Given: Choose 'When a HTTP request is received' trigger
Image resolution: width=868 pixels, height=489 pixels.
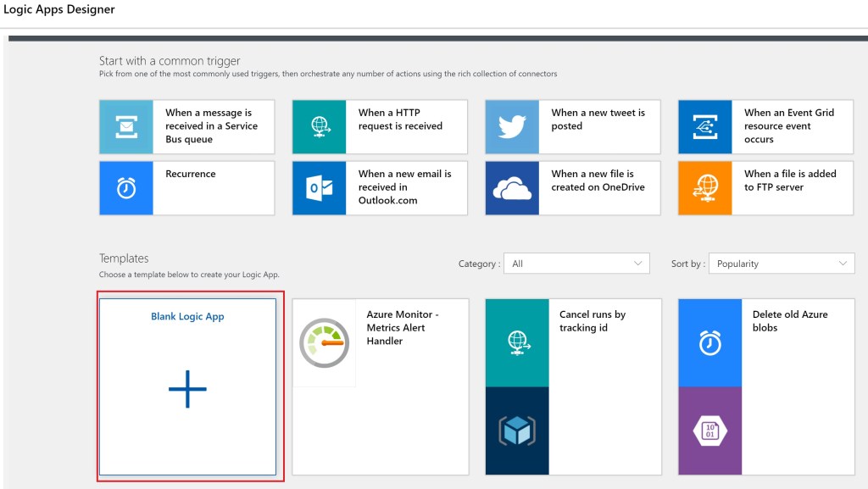Looking at the screenshot, I should pos(401,119).
